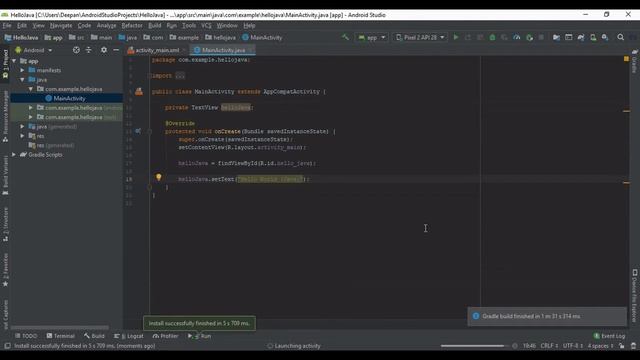The height and width of the screenshot is (360, 640).
Task: Click the Scroll from Source target icon
Action: pyautogui.click(x=76, y=50)
